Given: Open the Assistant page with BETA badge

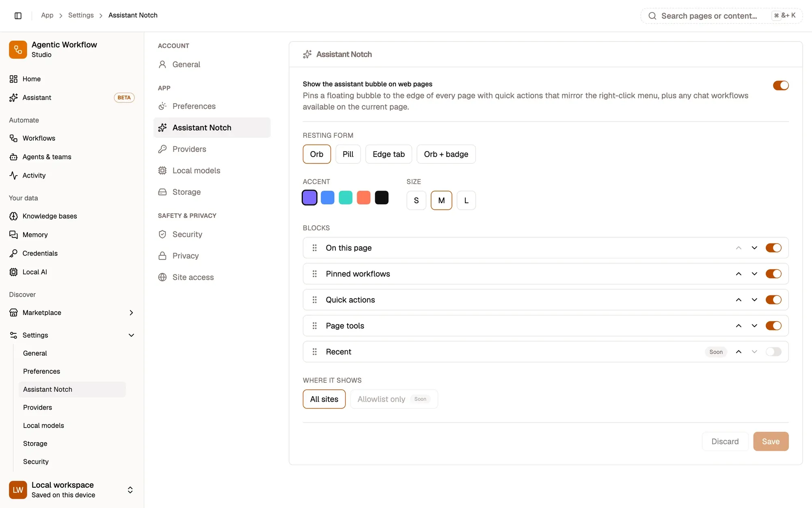Looking at the screenshot, I should 72,98.
